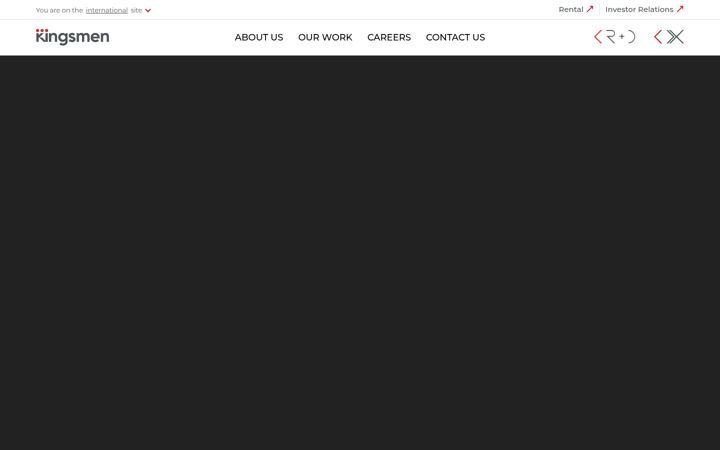Open the R+D logo link
Screen dimensions: 720x450
click(614, 37)
